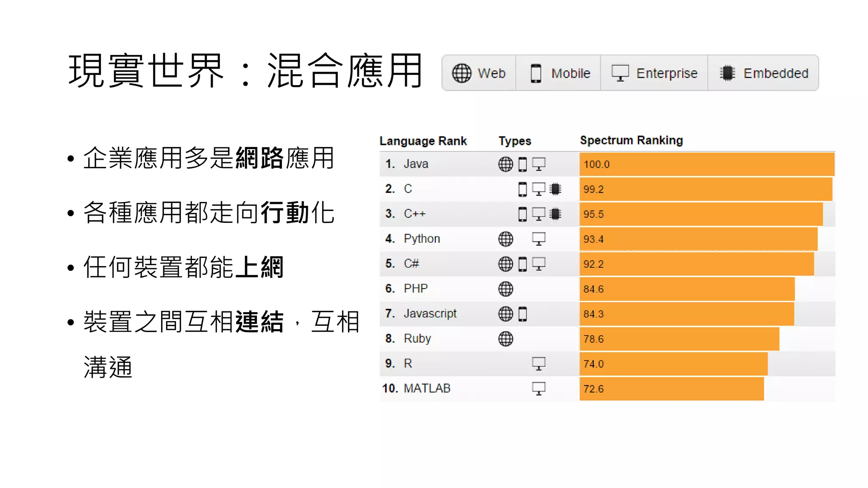The height and width of the screenshot is (488, 868).
Task: Click the Mobile phone icon in C++ row
Action: 523,214
